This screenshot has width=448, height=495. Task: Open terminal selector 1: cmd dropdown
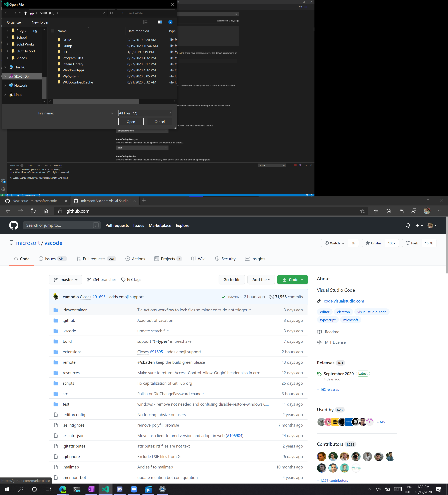272,165
